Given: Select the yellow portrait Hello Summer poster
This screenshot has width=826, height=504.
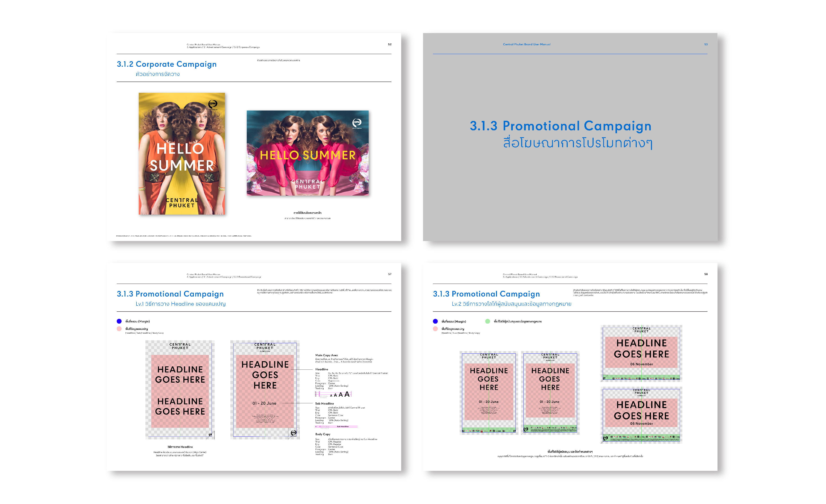Looking at the screenshot, I should tap(182, 153).
